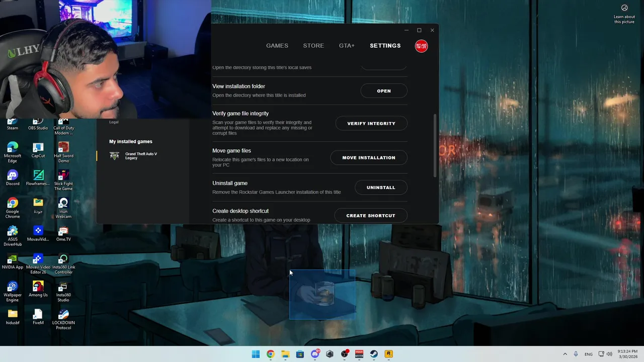Click the MOVE INSTALLATION button
Image resolution: width=644 pixels, height=362 pixels.
(x=369, y=157)
